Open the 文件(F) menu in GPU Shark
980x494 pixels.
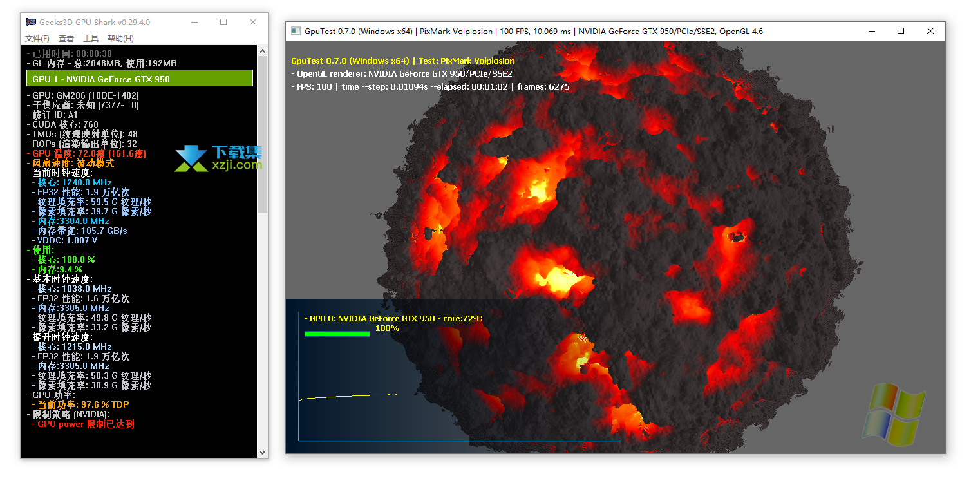37,39
